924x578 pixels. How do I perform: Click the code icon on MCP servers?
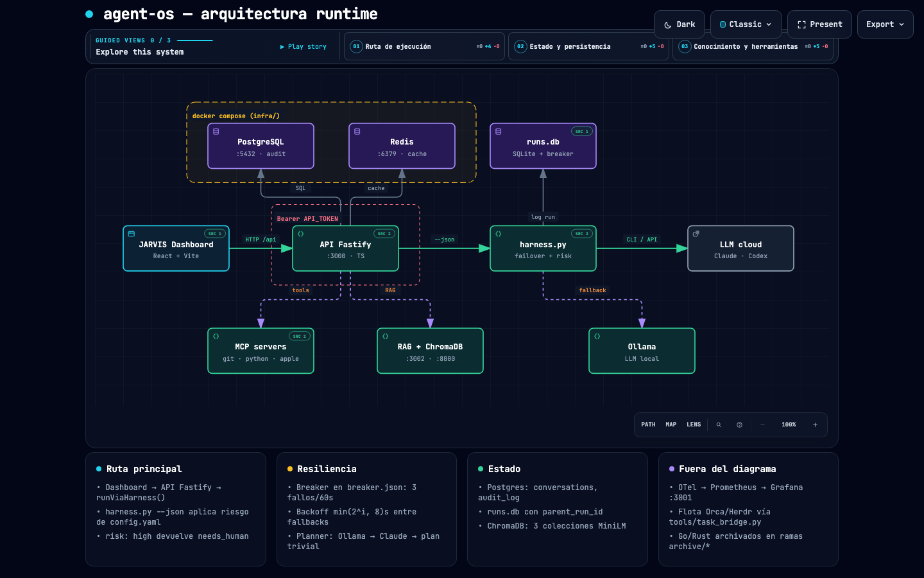[216, 336]
